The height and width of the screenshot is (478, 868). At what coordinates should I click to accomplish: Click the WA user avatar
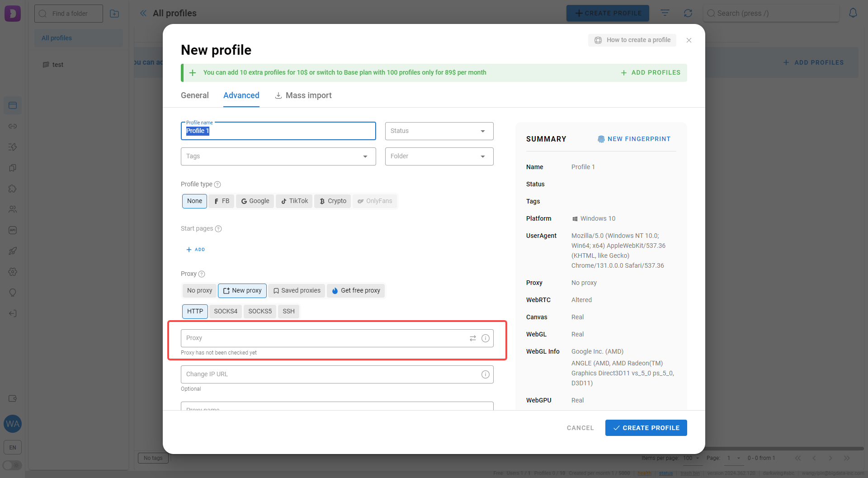(13, 424)
